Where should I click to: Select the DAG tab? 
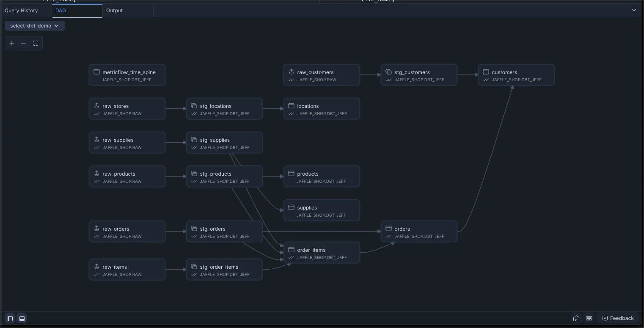[x=77, y=11]
